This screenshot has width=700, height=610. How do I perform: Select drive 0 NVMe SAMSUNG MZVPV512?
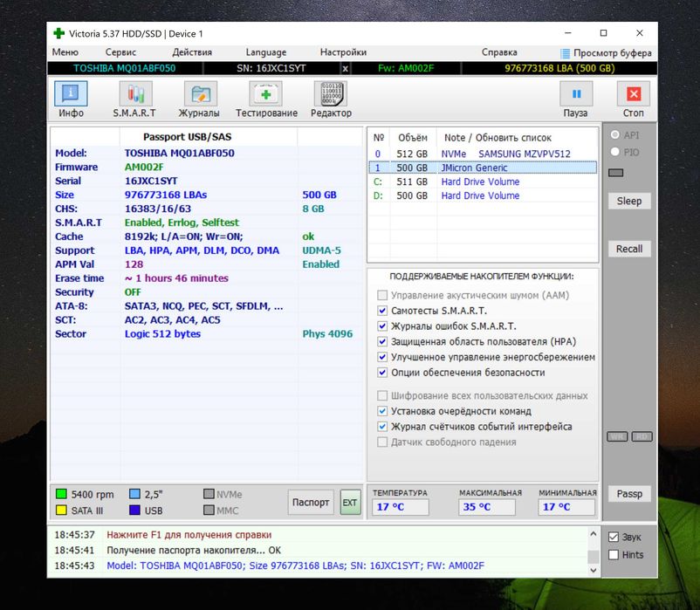tap(483, 154)
